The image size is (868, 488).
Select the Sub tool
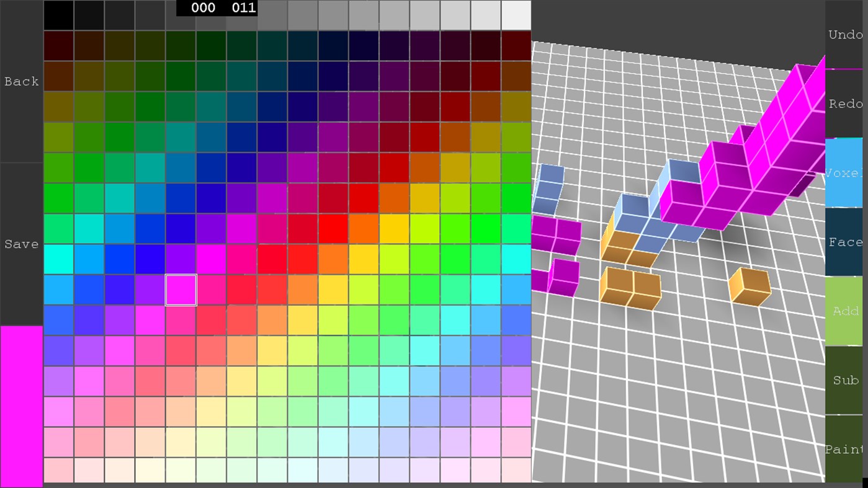844,380
